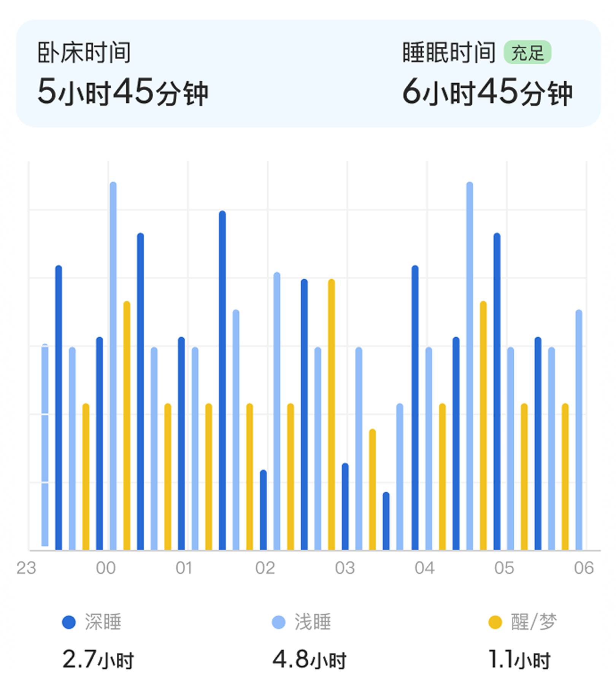Click the 浅睡 legend label

click(313, 622)
